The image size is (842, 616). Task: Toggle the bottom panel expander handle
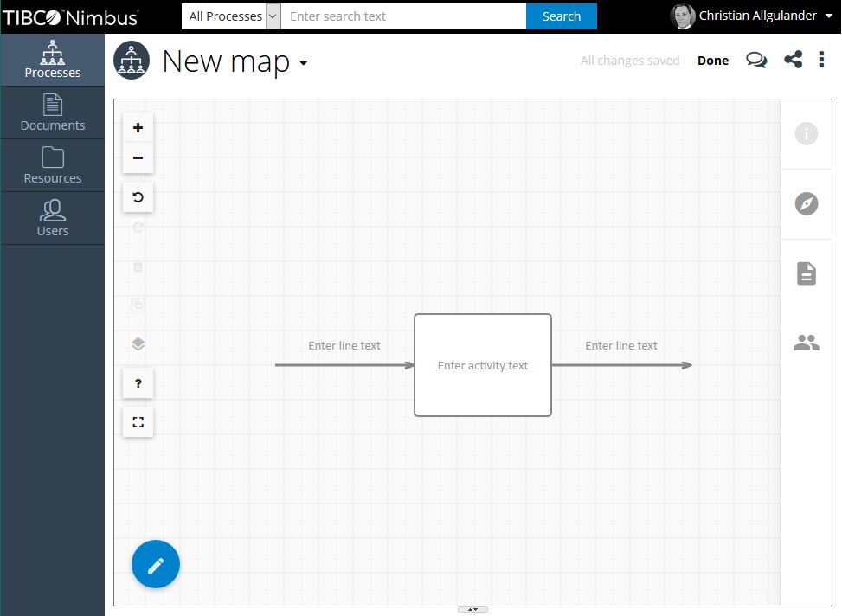coord(472,610)
